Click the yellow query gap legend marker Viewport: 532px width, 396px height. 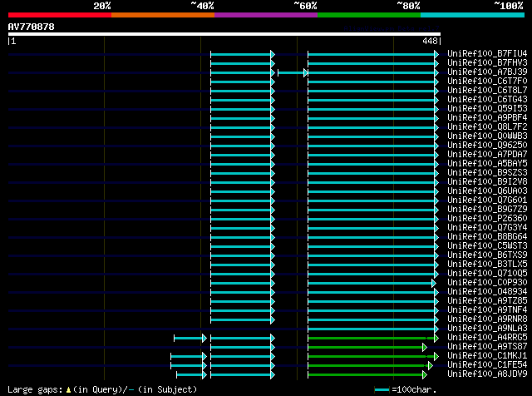click(68, 390)
